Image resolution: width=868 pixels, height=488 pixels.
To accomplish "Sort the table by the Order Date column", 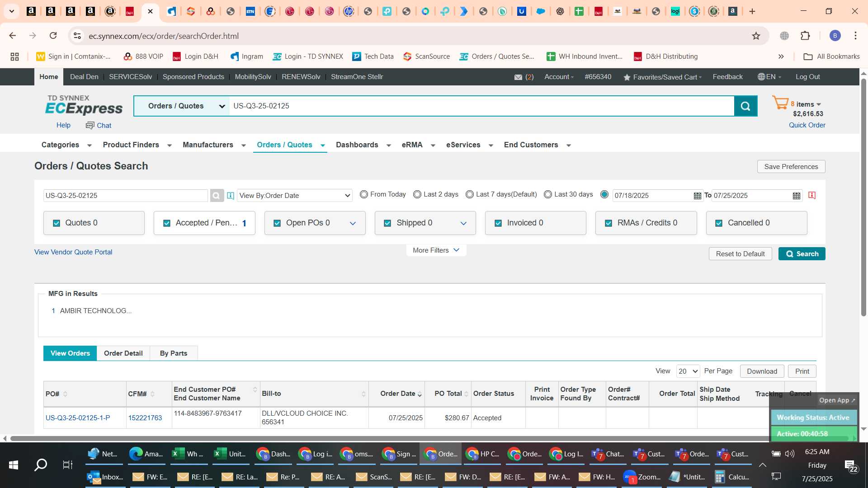I will pos(420,394).
